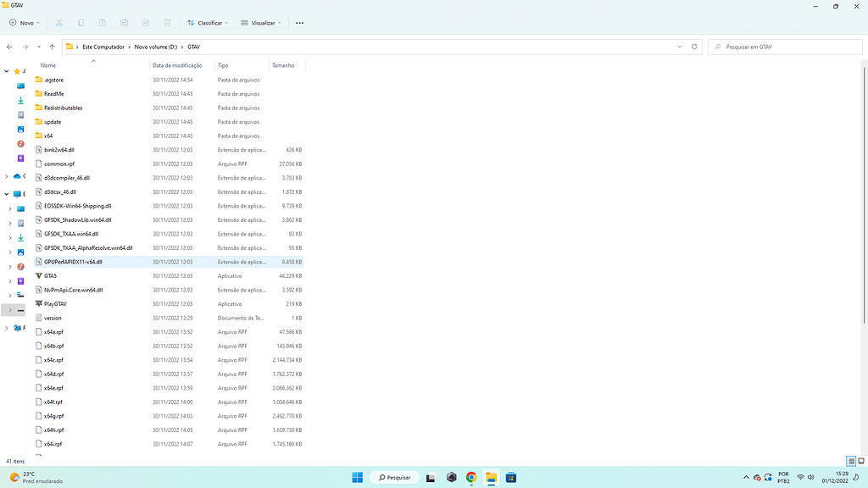Open more options with the ellipsis icon

[299, 23]
